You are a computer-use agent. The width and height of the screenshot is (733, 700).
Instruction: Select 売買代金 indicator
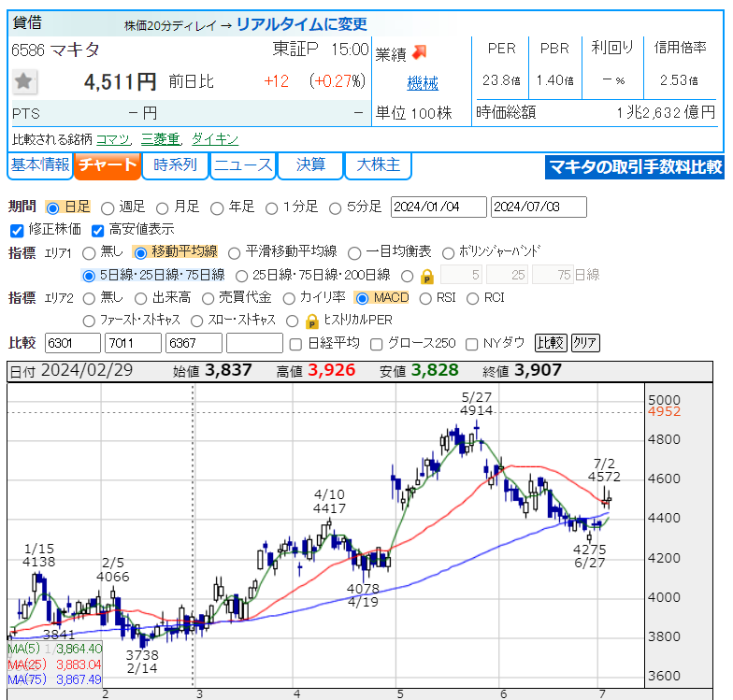[208, 299]
